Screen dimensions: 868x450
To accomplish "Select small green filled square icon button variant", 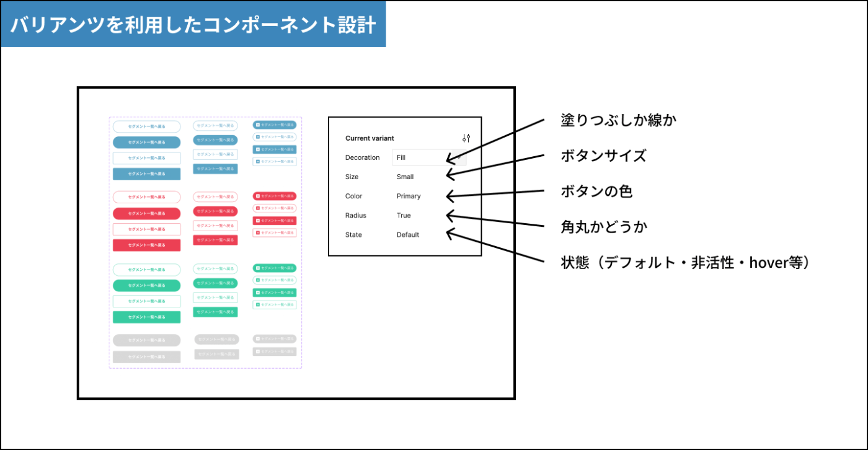I will tap(275, 293).
